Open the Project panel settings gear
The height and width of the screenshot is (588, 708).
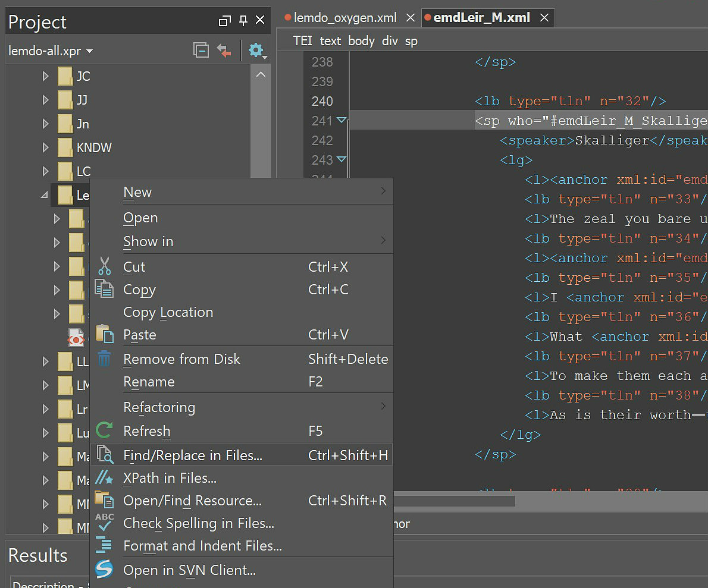256,50
